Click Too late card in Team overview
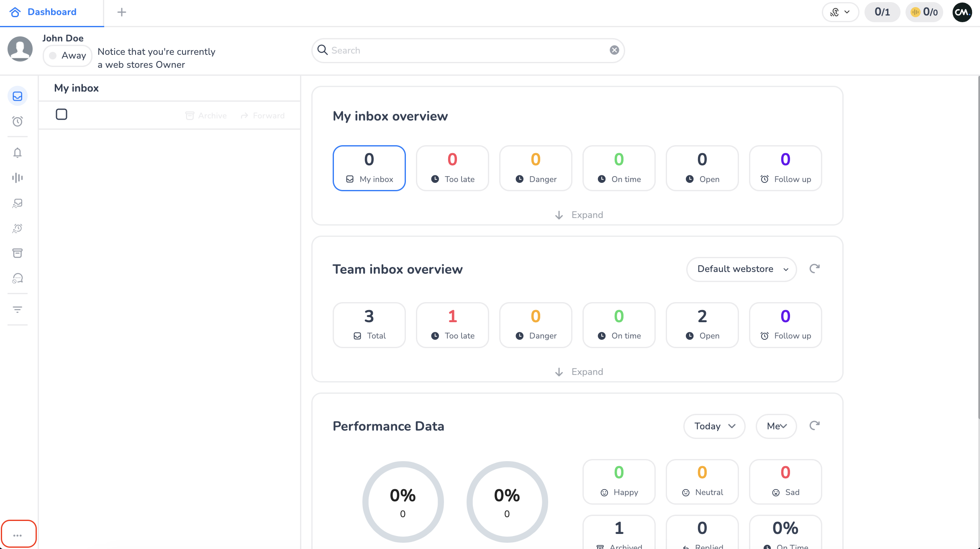This screenshot has height=549, width=980. click(x=452, y=325)
